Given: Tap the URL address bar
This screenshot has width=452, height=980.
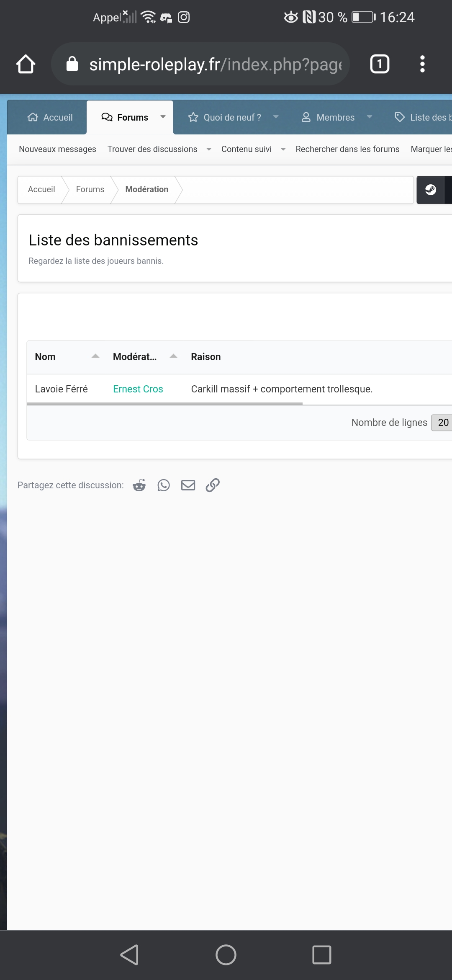Looking at the screenshot, I should [200, 64].
